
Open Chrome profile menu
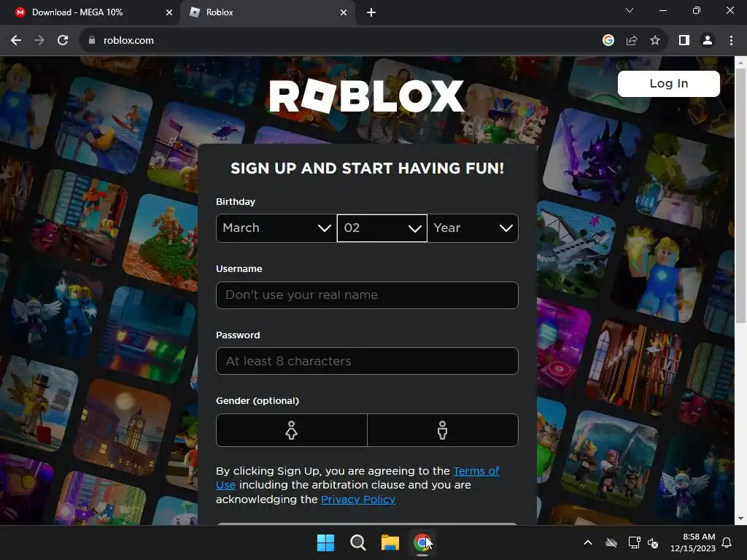click(x=708, y=41)
